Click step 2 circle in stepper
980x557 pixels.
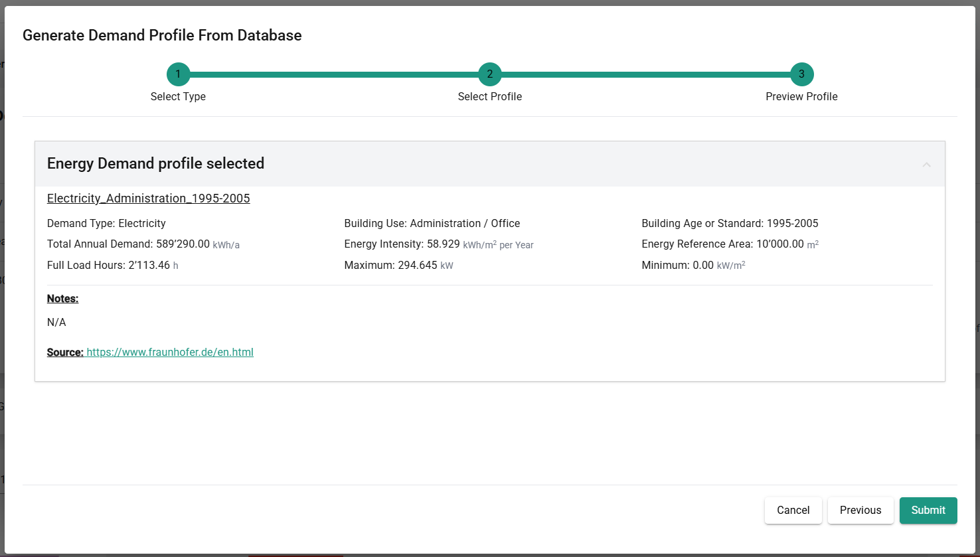pos(490,74)
